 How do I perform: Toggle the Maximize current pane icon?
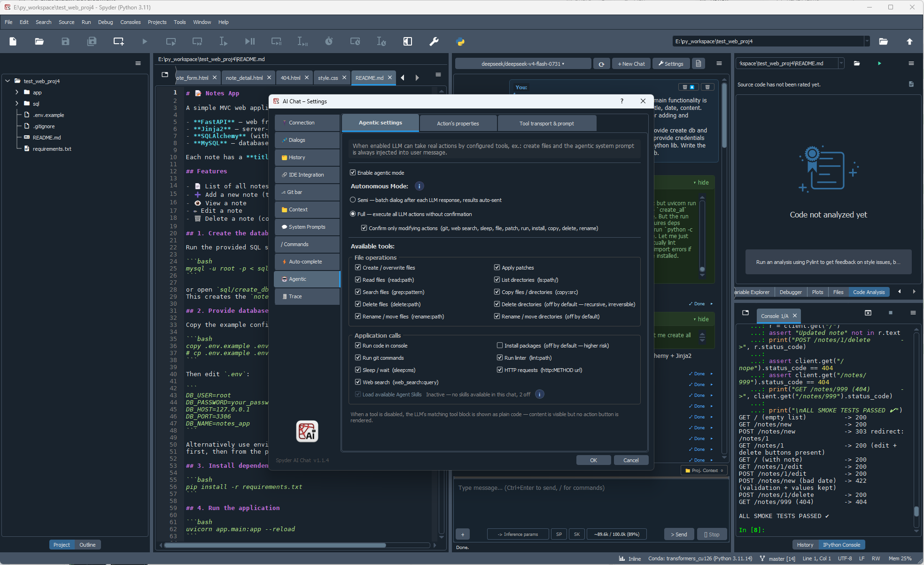tap(408, 41)
